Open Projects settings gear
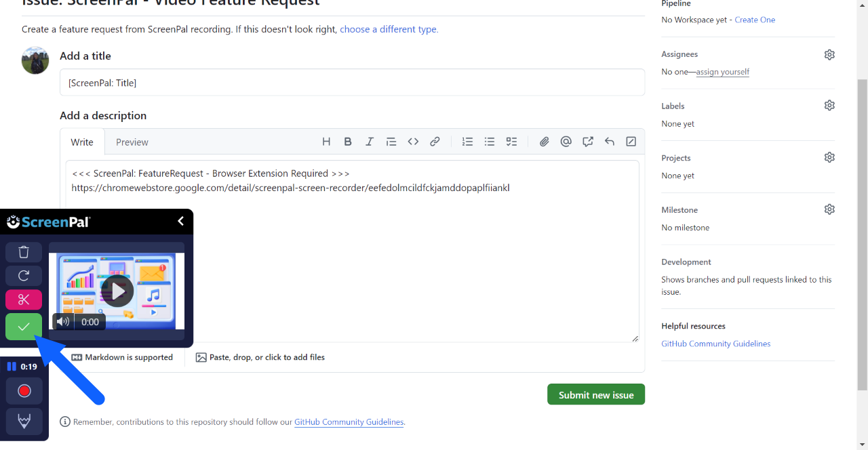 point(829,157)
